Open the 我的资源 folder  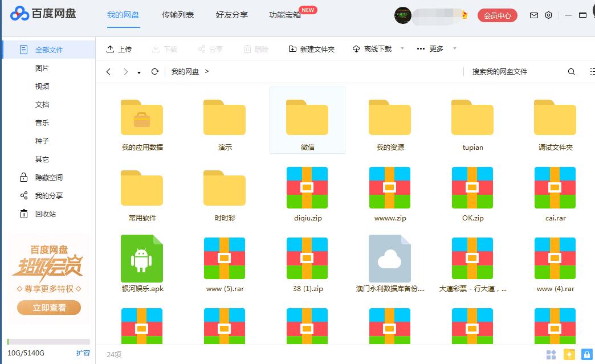point(390,117)
